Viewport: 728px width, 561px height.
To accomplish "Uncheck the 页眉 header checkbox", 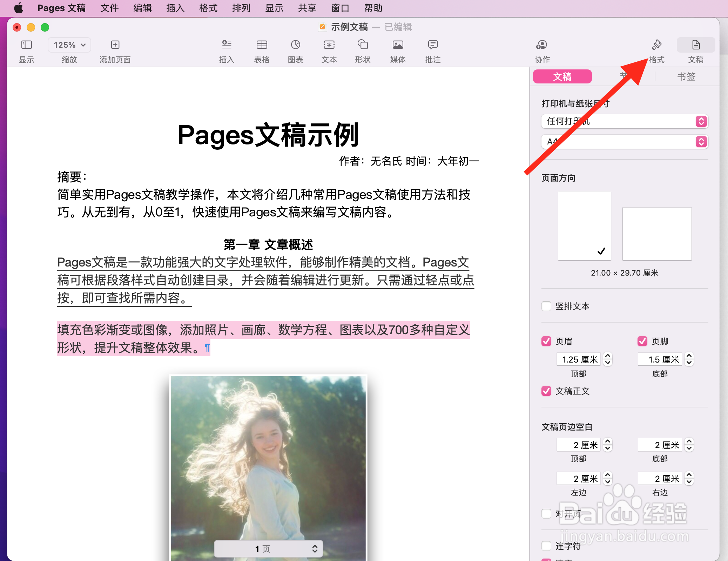I will pos(546,341).
